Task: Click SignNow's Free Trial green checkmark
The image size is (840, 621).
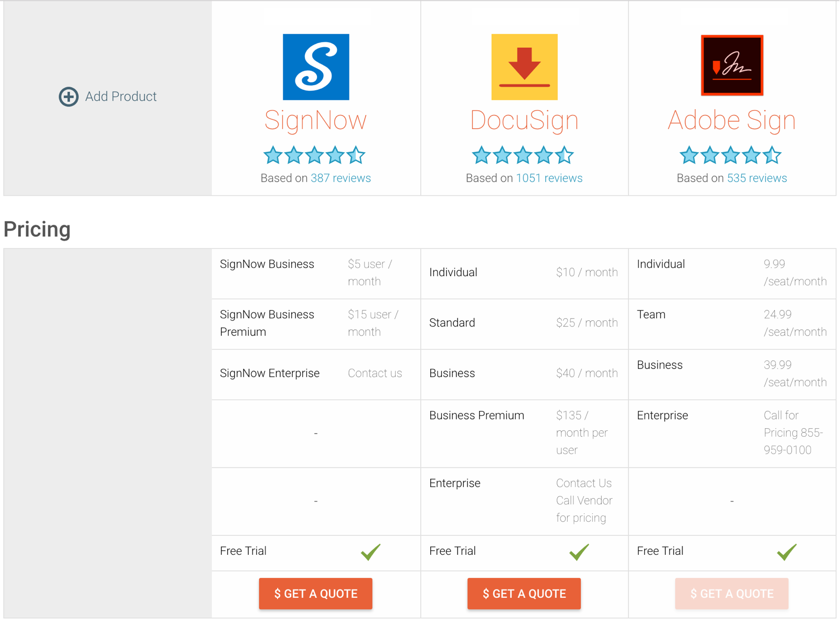Action: [x=370, y=552]
